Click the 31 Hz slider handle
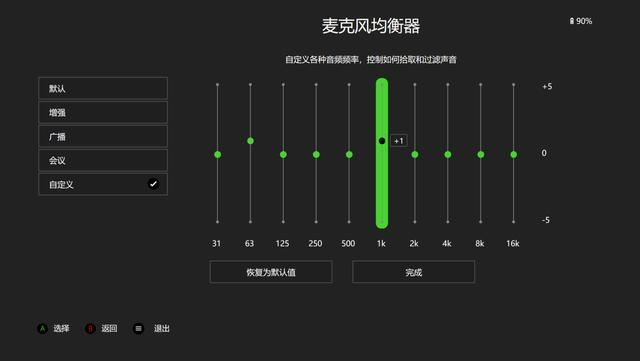640x361 pixels. pyautogui.click(x=218, y=154)
